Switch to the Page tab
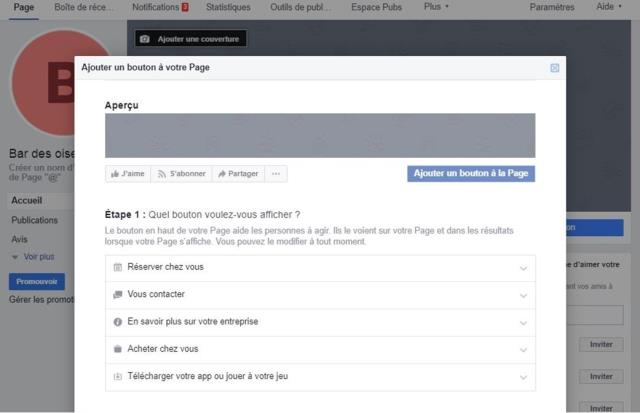Image resolution: width=640 pixels, height=413 pixels. (24, 7)
